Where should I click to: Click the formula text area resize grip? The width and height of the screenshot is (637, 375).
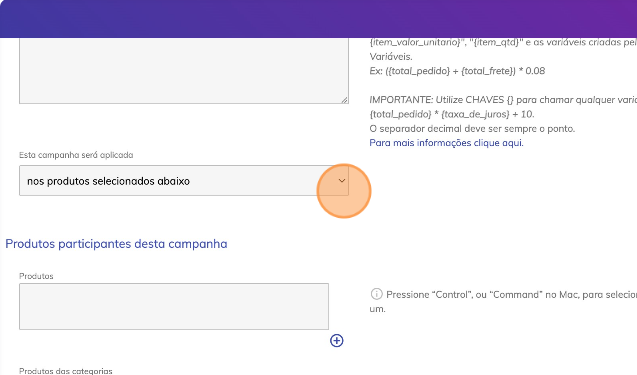(344, 100)
